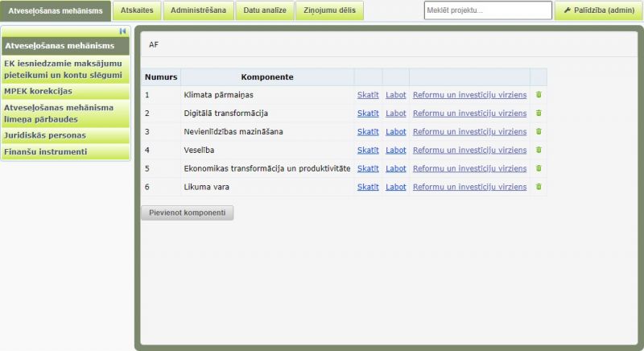Image resolution: width=644 pixels, height=351 pixels.
Task: Delete the Klimata pārmaiņas row via trash icon
Action: pyautogui.click(x=539, y=95)
